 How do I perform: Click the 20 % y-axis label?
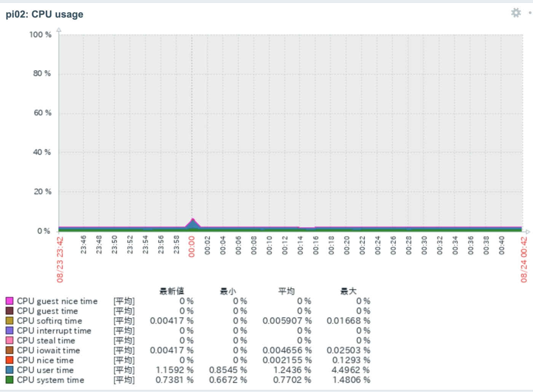pyautogui.click(x=42, y=192)
